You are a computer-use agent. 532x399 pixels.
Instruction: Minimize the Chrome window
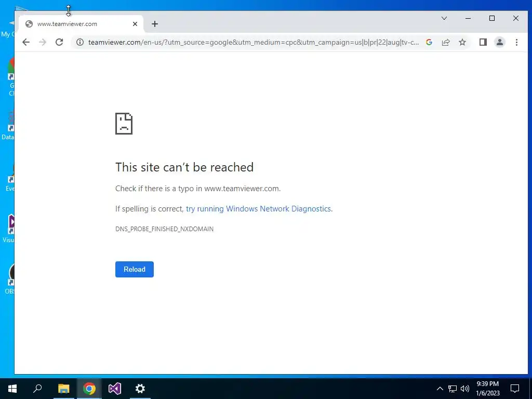click(468, 18)
